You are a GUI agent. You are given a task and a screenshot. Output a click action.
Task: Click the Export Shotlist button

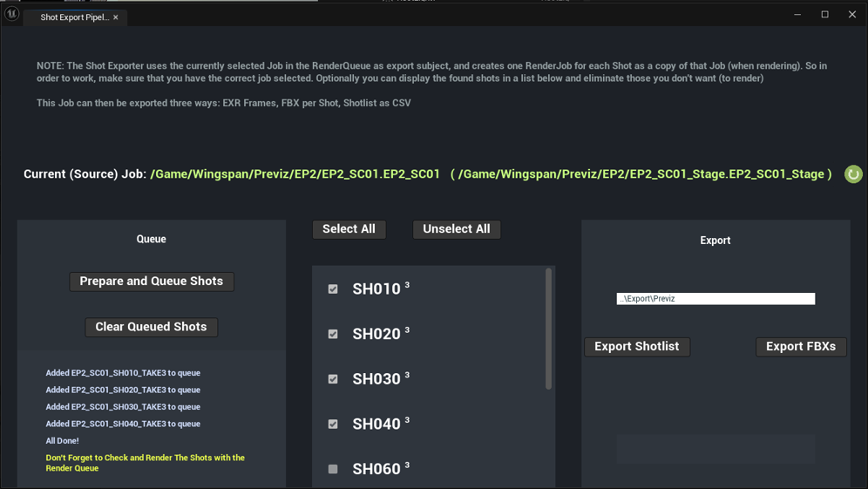tap(637, 347)
